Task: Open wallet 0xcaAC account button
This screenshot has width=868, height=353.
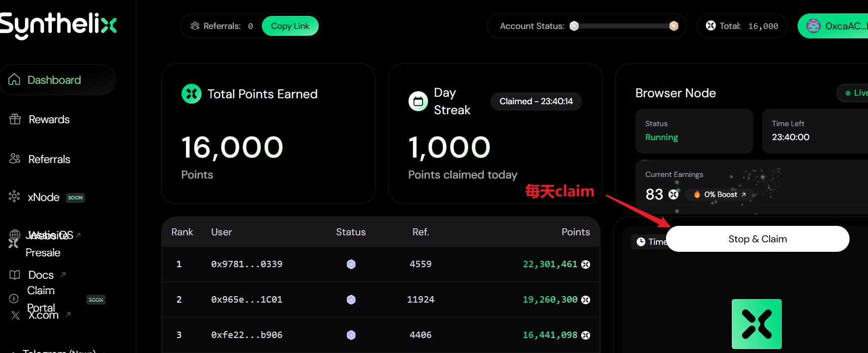Action: [x=833, y=26]
